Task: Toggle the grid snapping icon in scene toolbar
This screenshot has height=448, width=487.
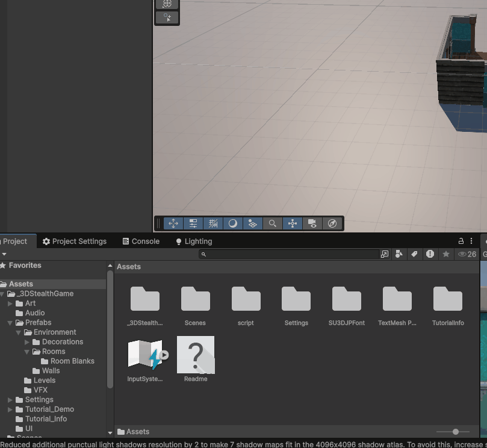Action: (213, 223)
